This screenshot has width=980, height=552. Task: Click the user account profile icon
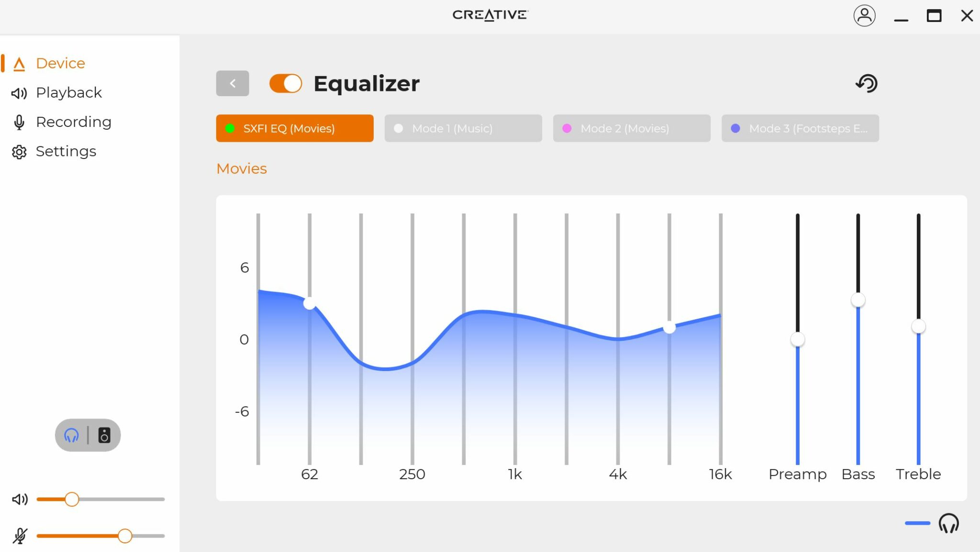864,16
